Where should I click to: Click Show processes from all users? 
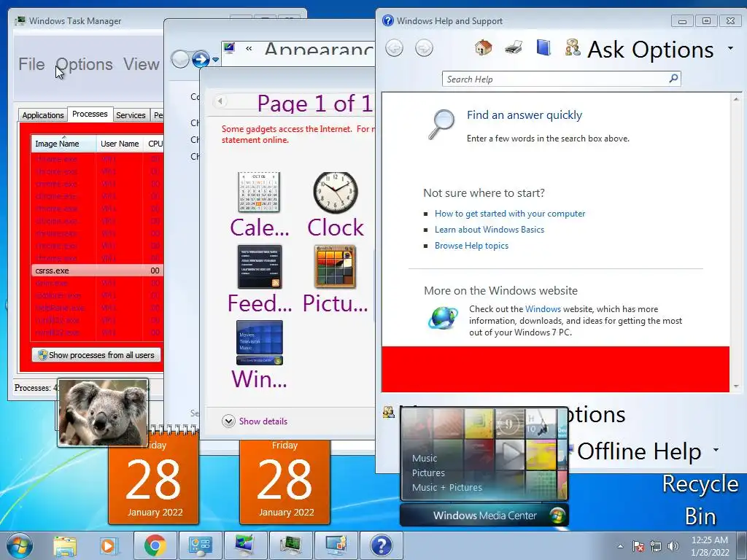coord(96,355)
